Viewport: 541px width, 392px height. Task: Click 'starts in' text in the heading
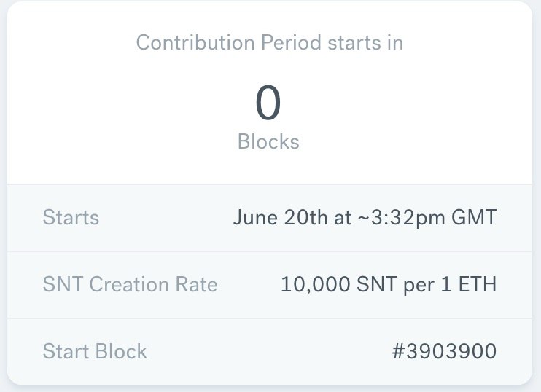pyautogui.click(x=365, y=42)
